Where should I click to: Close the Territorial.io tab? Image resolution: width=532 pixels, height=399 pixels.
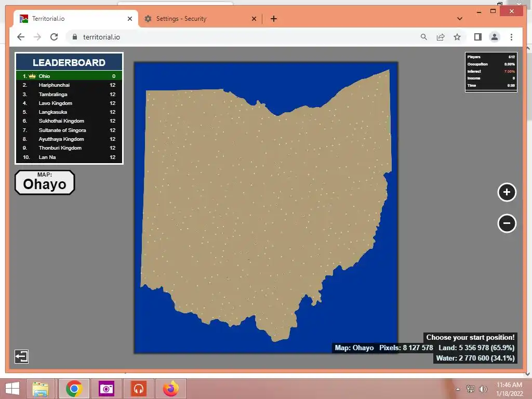pyautogui.click(x=129, y=19)
